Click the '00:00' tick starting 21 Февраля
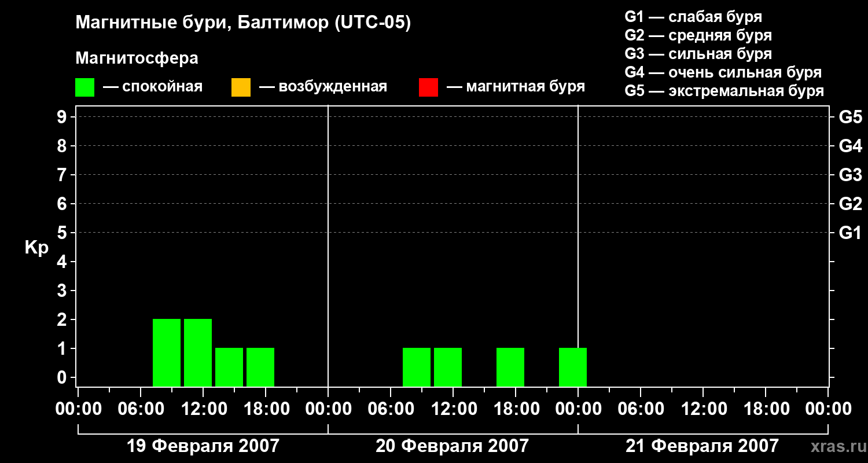 coord(578,409)
